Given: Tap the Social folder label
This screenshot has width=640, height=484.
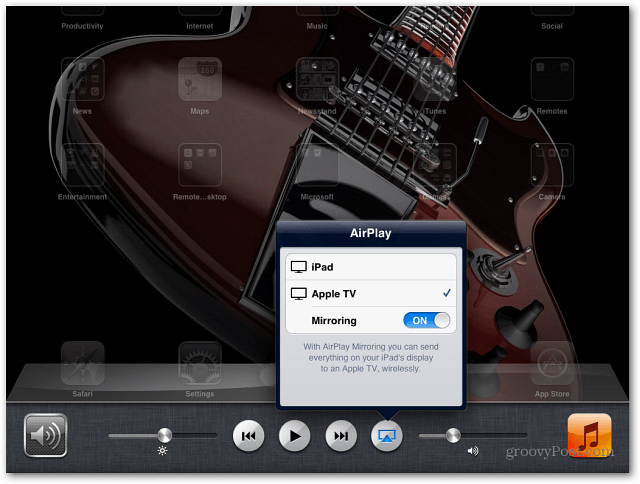Looking at the screenshot, I should point(552,26).
